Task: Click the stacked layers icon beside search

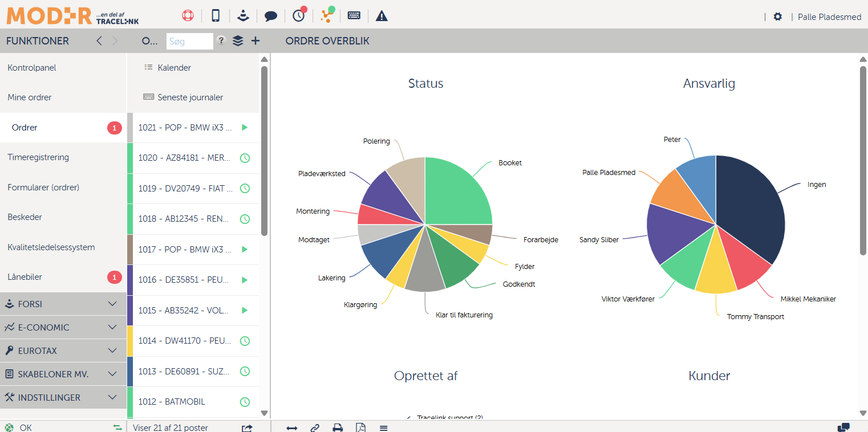Action: [x=238, y=40]
